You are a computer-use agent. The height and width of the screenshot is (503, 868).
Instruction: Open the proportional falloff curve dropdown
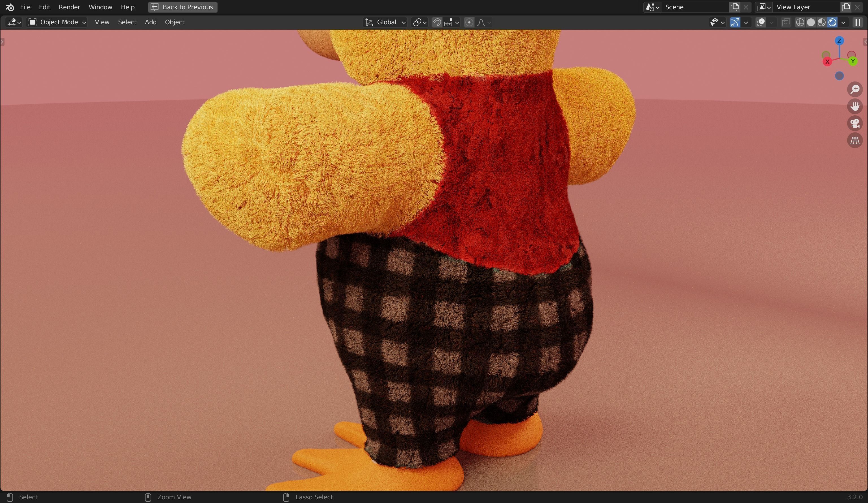[x=484, y=22]
